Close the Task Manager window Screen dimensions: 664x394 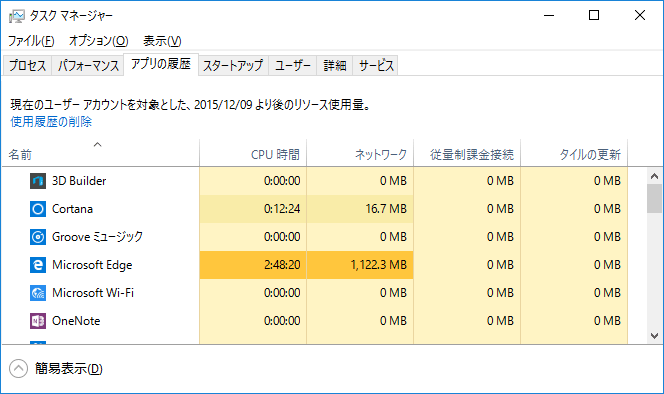[640, 16]
